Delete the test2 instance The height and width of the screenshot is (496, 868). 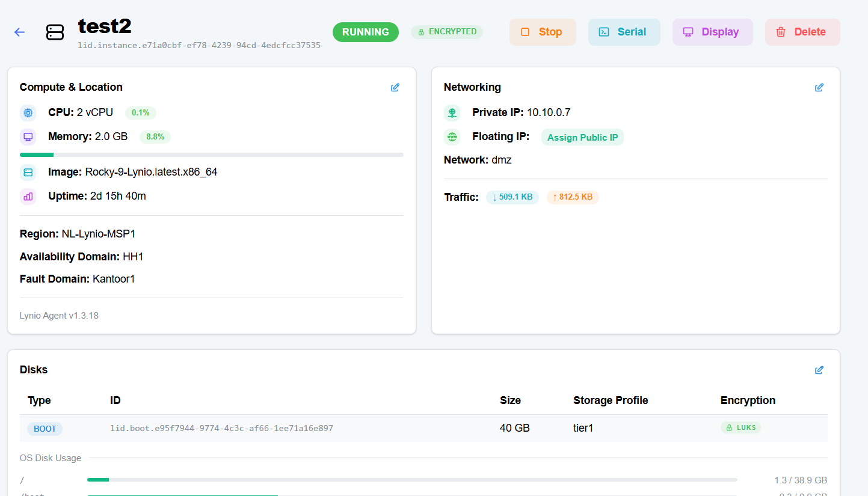[802, 32]
